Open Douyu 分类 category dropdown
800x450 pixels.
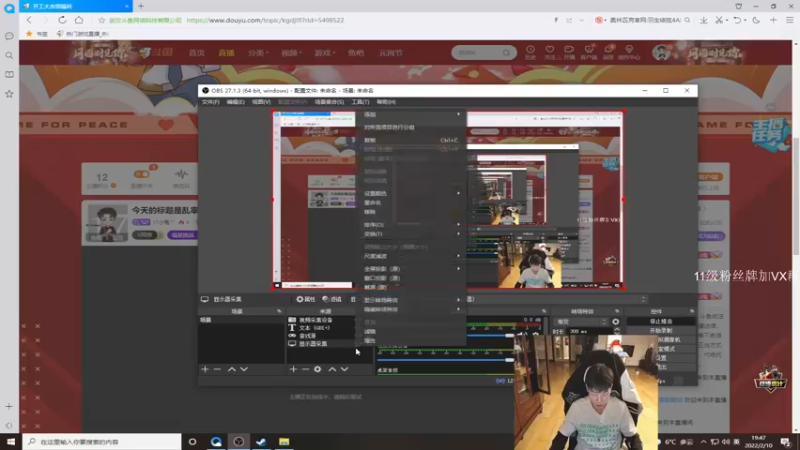coord(258,53)
